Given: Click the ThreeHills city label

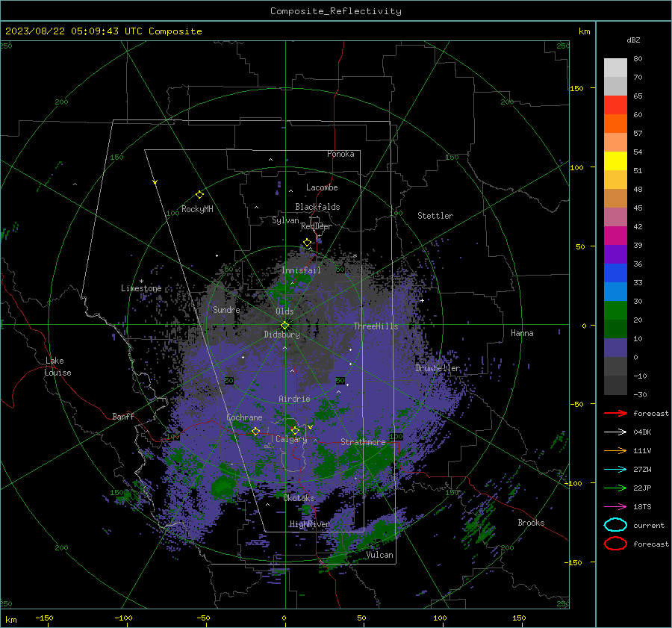Looking at the screenshot, I should [376, 326].
